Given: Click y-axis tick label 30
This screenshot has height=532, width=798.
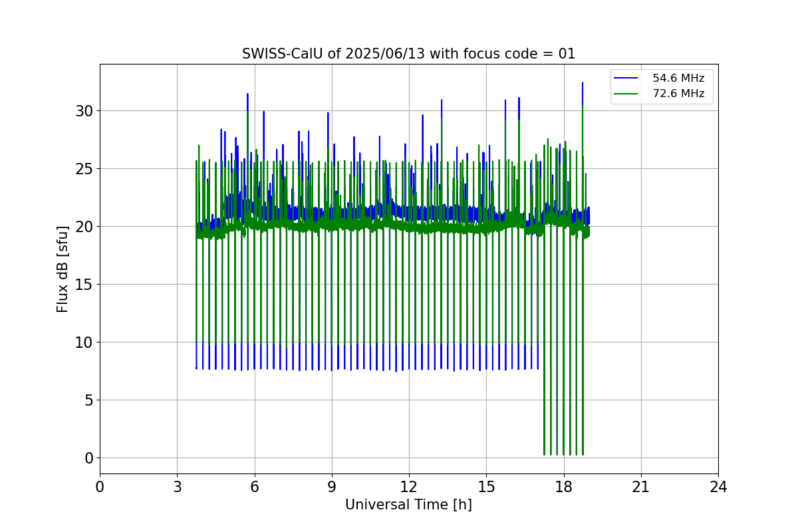Looking at the screenshot, I should tap(84, 111).
